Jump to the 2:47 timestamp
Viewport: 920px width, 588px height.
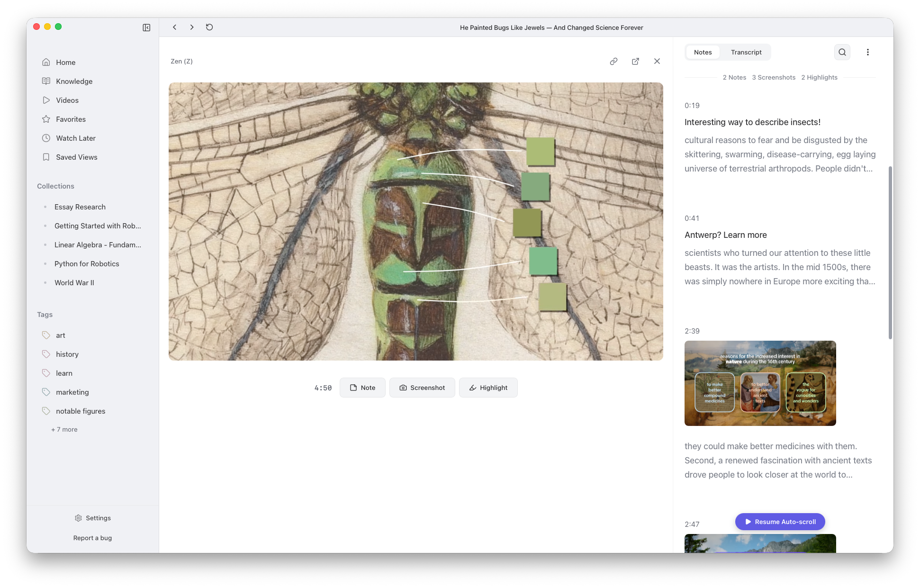pyautogui.click(x=692, y=525)
